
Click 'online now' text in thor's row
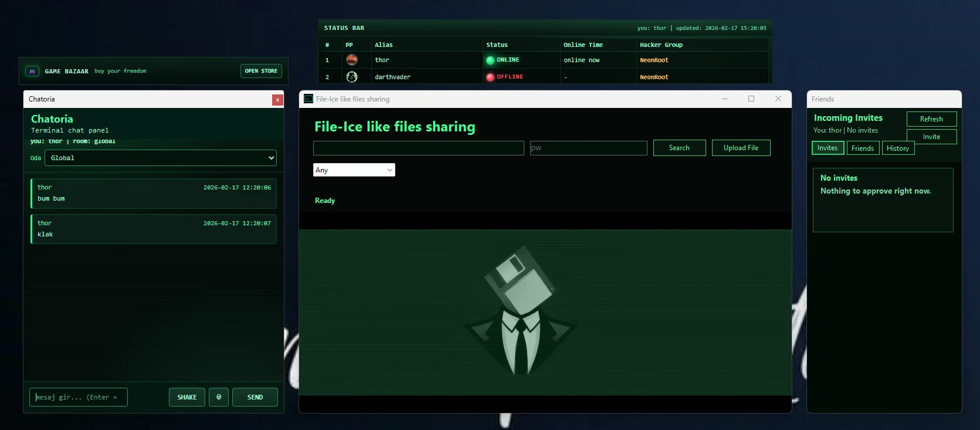point(581,60)
